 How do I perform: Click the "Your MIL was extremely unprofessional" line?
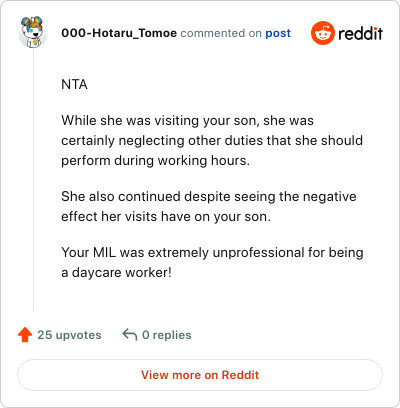(212, 252)
